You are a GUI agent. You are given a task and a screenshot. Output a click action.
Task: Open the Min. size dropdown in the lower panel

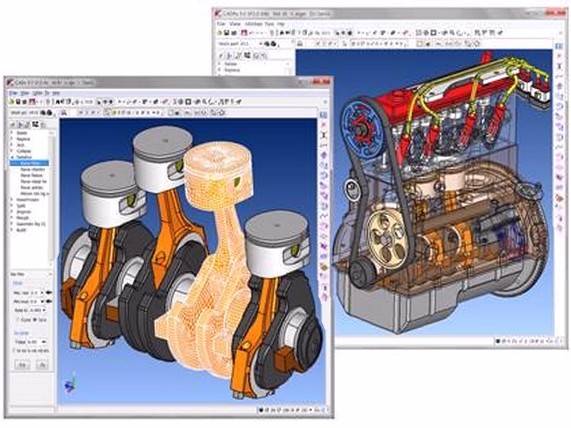(x=42, y=292)
